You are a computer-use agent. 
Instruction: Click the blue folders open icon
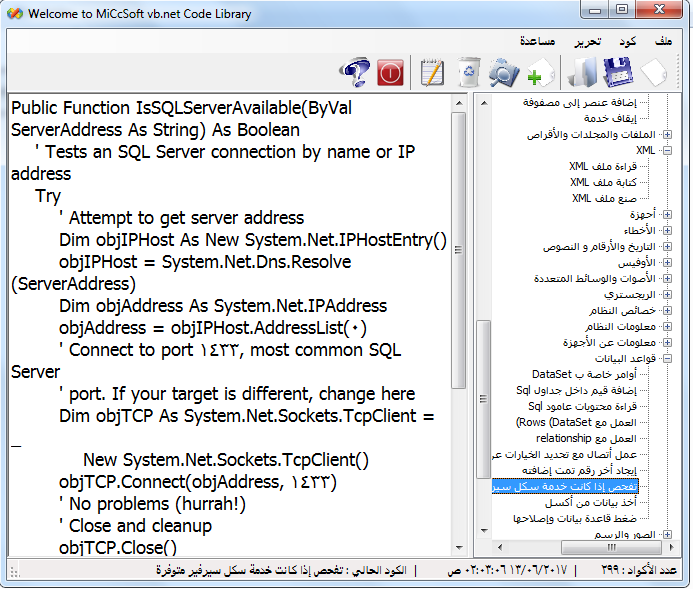(x=582, y=72)
